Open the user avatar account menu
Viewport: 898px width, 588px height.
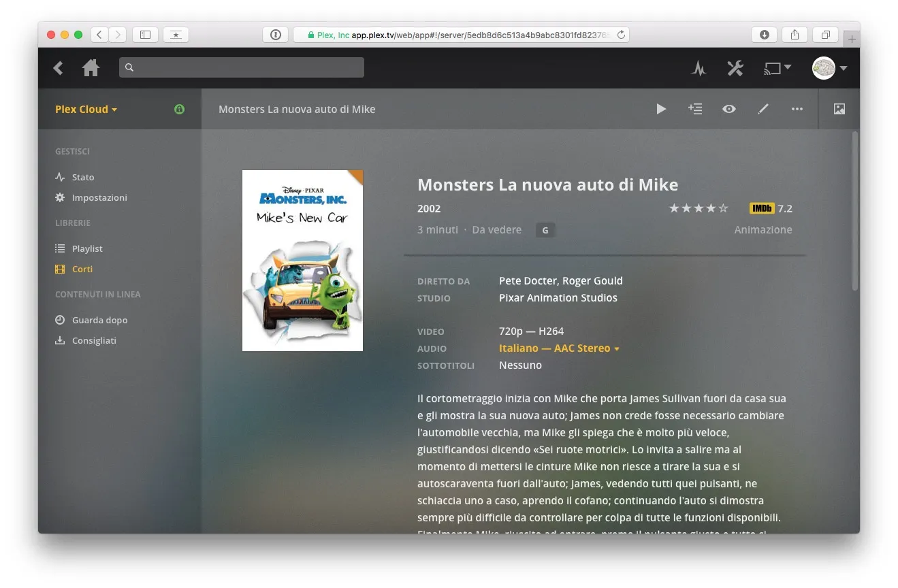pos(829,68)
